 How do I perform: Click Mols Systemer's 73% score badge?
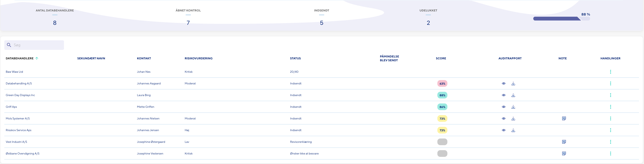(x=442, y=119)
